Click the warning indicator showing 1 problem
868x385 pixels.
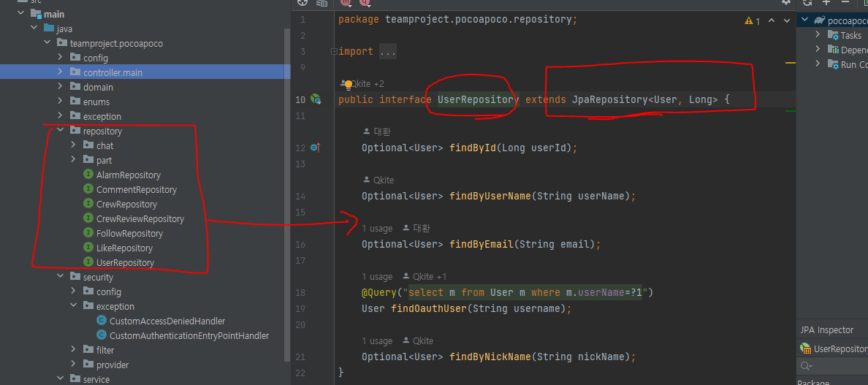753,21
